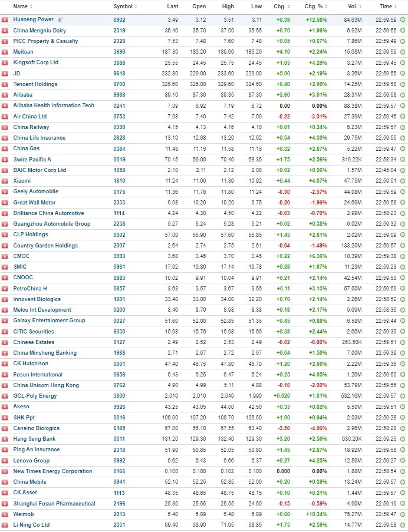
Task: Click the Open column header
Action: coord(199,6)
